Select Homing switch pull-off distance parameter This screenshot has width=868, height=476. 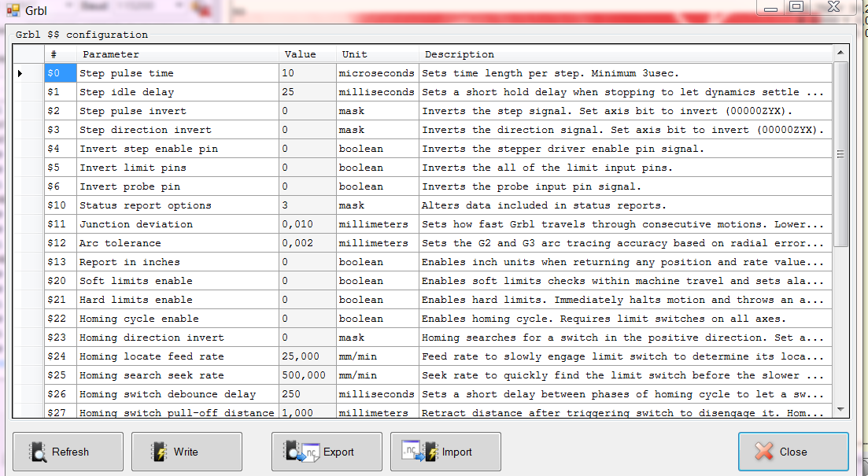coord(178,411)
